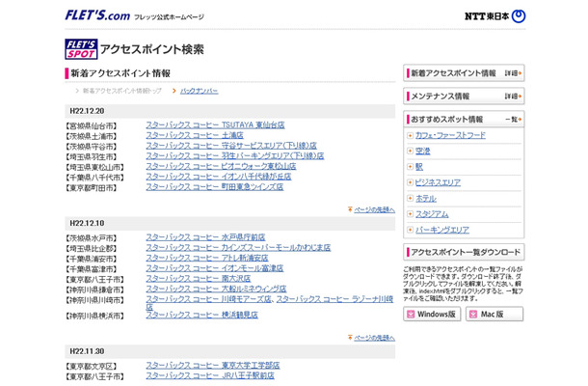Viewport: 588px width, 386px height.
Task: Click the Windows版 button pink icon
Action: tap(411, 315)
